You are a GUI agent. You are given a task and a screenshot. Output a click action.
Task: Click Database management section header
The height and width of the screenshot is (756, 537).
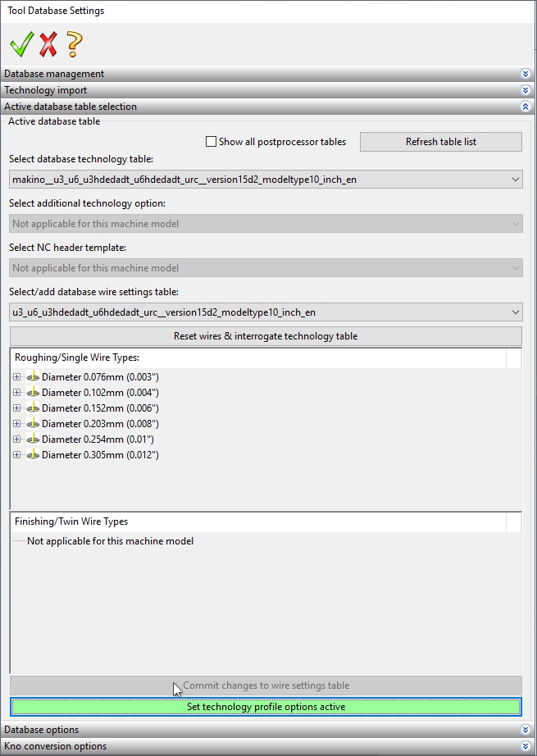pyautogui.click(x=267, y=74)
